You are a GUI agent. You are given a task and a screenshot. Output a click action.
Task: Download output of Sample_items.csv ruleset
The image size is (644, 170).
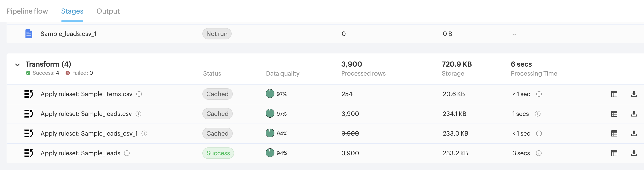(634, 94)
